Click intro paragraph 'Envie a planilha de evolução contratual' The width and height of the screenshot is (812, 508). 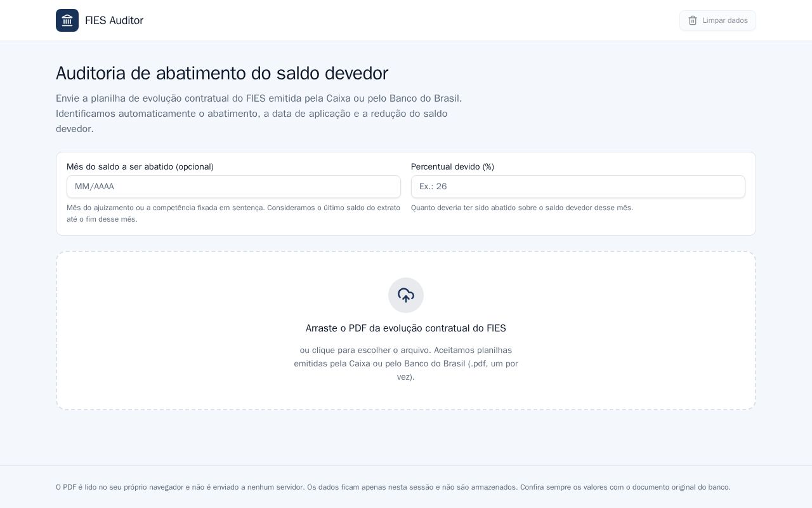click(259, 114)
